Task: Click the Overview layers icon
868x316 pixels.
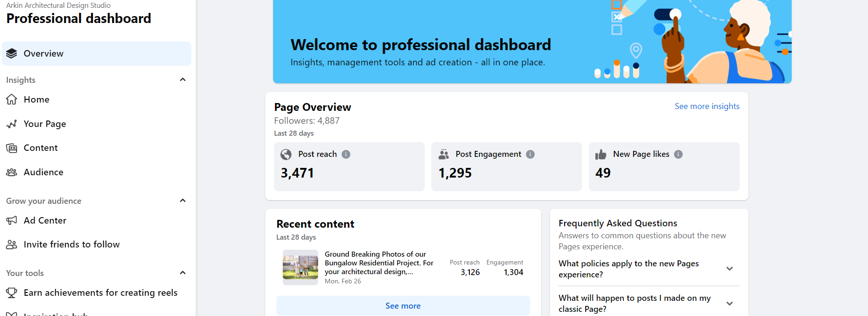Action: coord(11,54)
